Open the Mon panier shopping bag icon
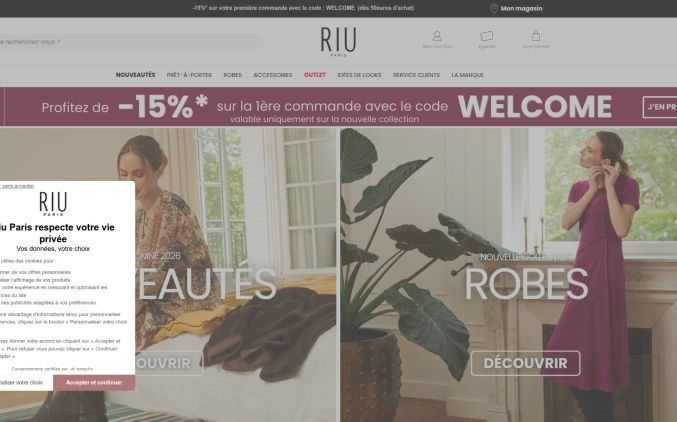677x422 pixels. coord(536,39)
